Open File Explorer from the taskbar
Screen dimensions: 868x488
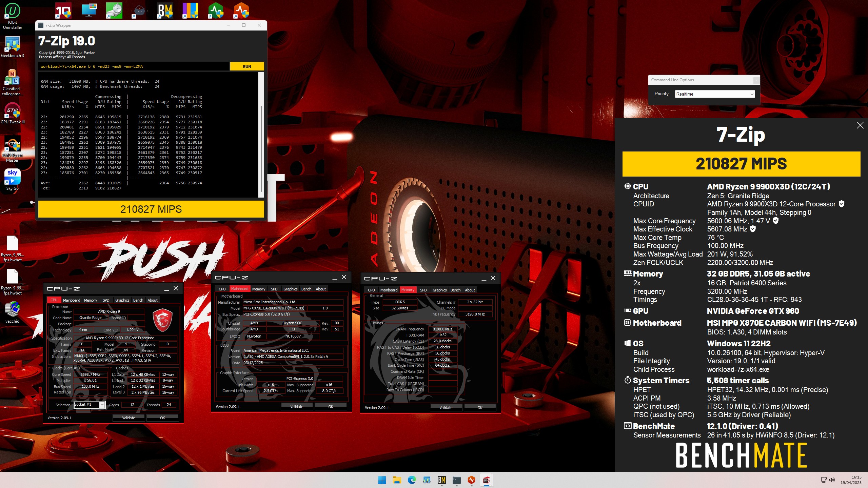click(397, 480)
